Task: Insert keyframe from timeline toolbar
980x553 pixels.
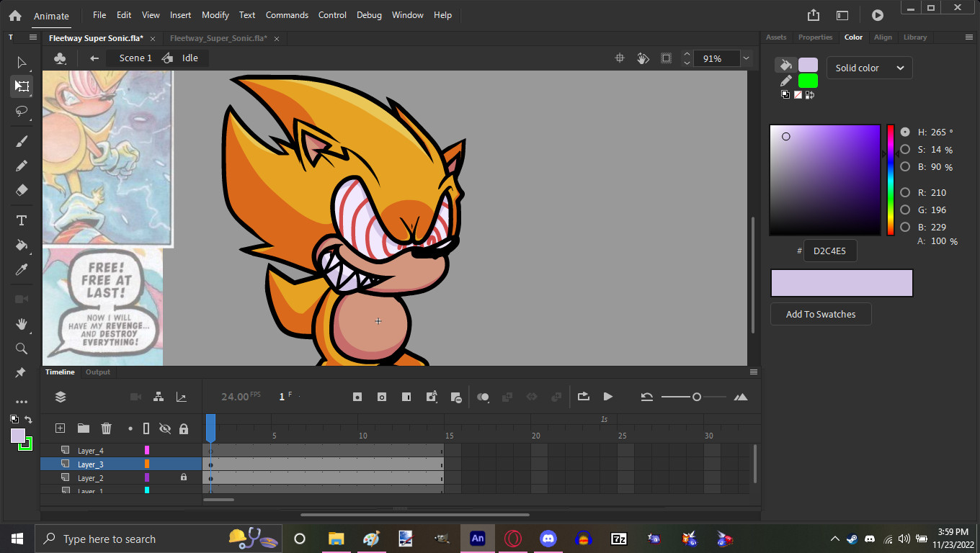Action: (x=357, y=397)
